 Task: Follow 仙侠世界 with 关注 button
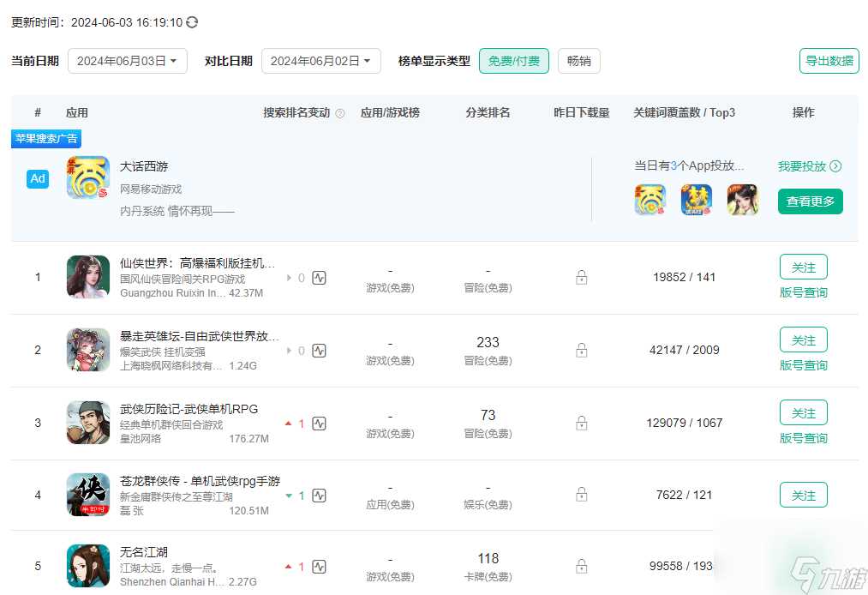click(803, 267)
